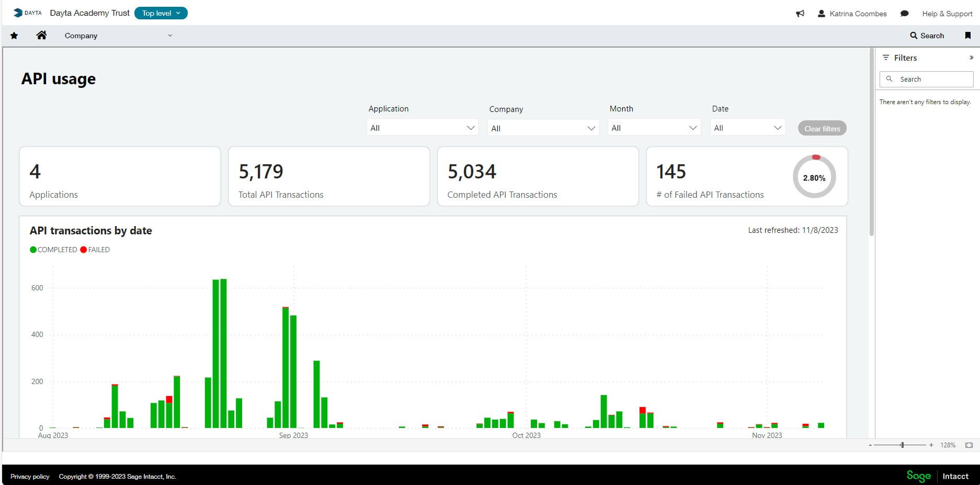Click the Search button in the top bar
980x485 pixels.
pyautogui.click(x=927, y=36)
